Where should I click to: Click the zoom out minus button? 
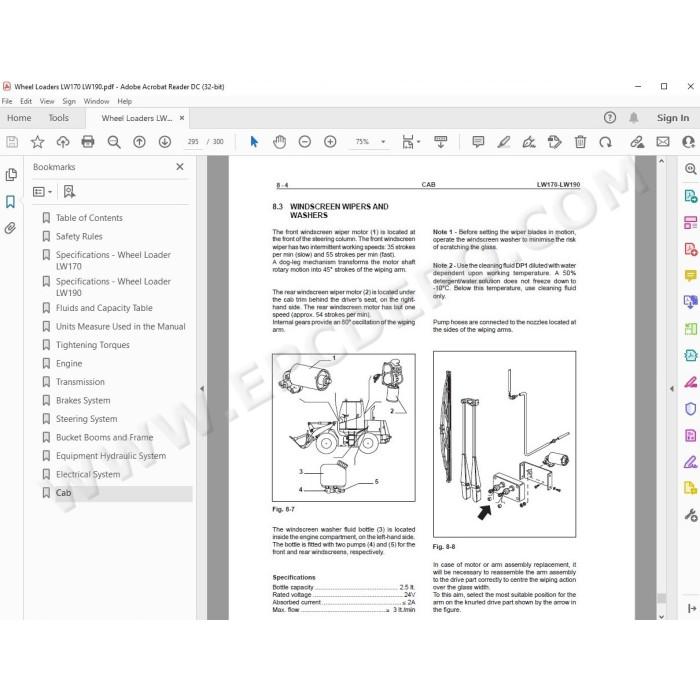[304, 142]
